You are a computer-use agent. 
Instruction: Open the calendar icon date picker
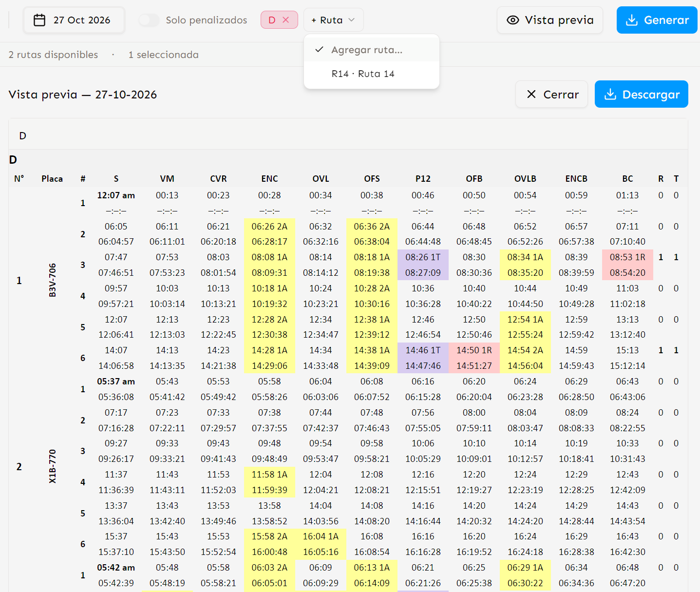39,20
